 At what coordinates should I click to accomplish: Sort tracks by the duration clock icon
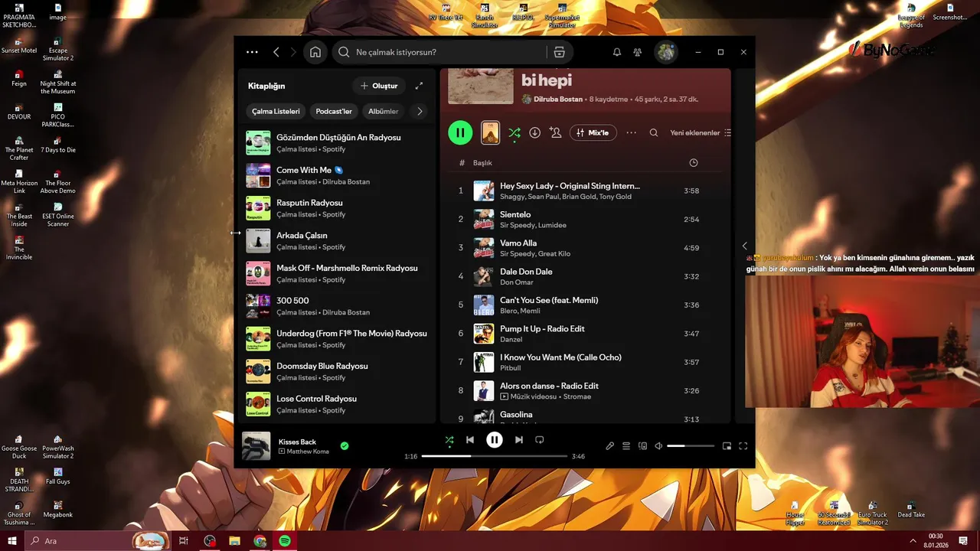click(x=694, y=163)
